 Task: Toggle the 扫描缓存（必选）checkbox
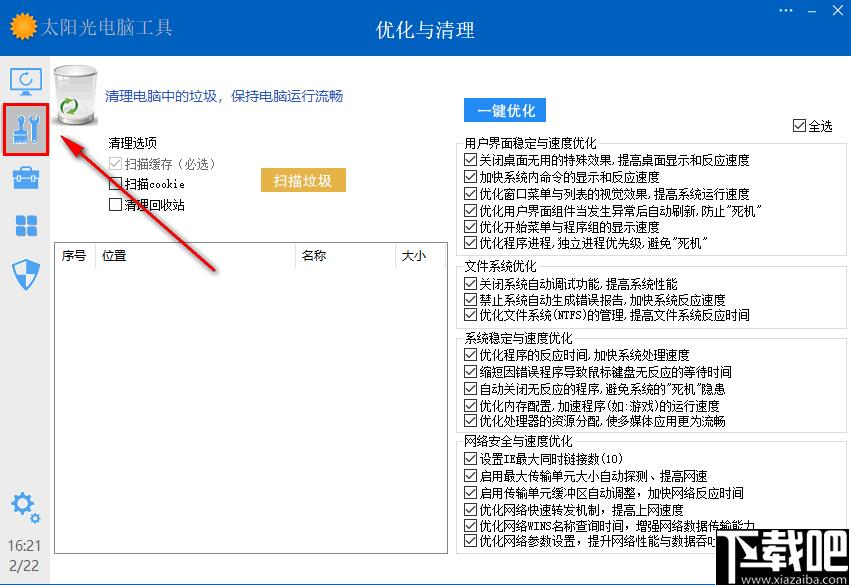tap(115, 163)
